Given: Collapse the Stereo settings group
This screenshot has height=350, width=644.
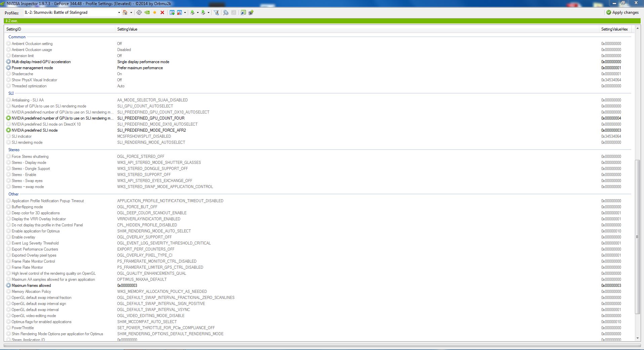Looking at the screenshot, I should tap(14, 150).
